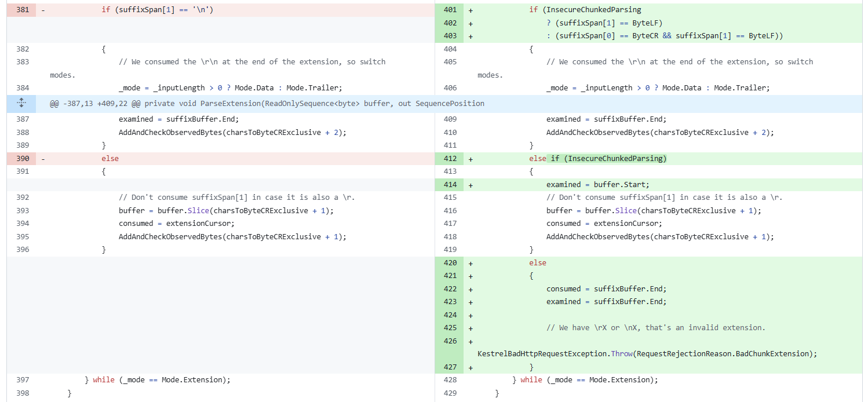Click line number 412 next to InsecureChunkedParsing check
The image size is (868, 402).
pyautogui.click(x=451, y=158)
